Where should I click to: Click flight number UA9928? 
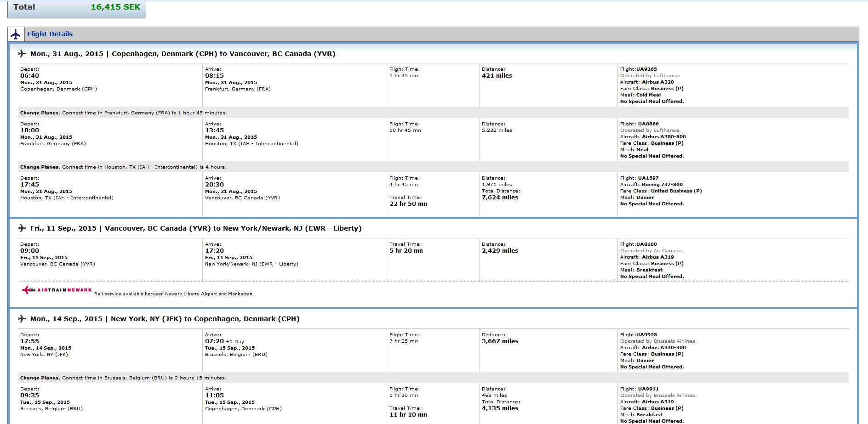point(646,335)
